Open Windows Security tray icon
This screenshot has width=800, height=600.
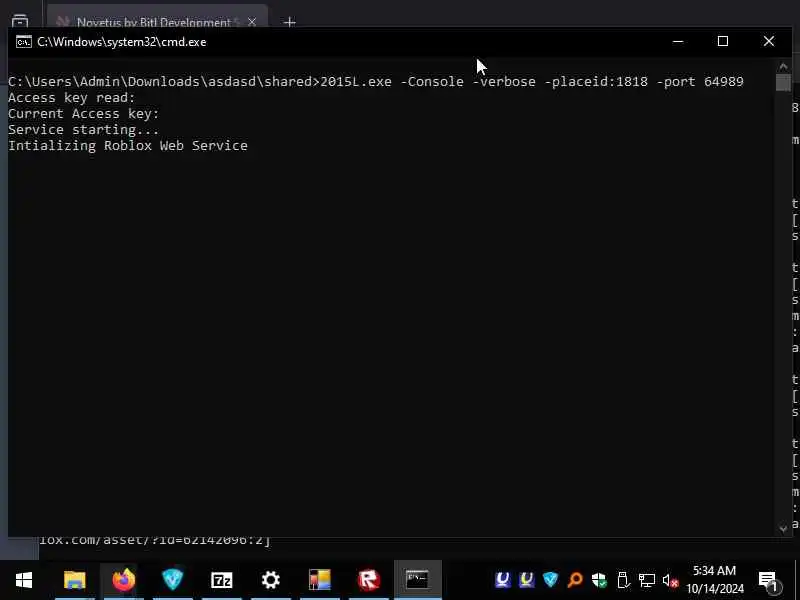[x=599, y=580]
